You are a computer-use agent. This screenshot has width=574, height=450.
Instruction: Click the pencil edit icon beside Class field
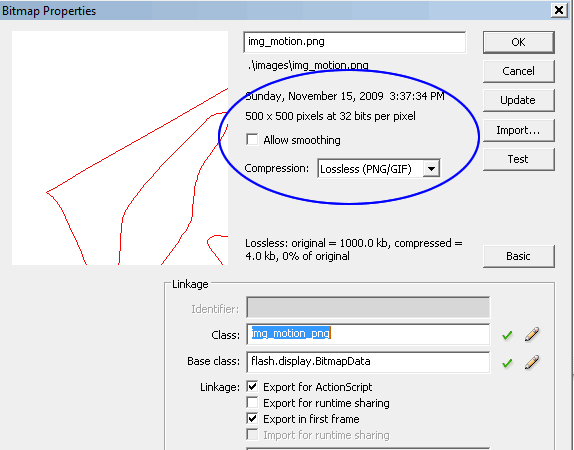pyautogui.click(x=532, y=334)
